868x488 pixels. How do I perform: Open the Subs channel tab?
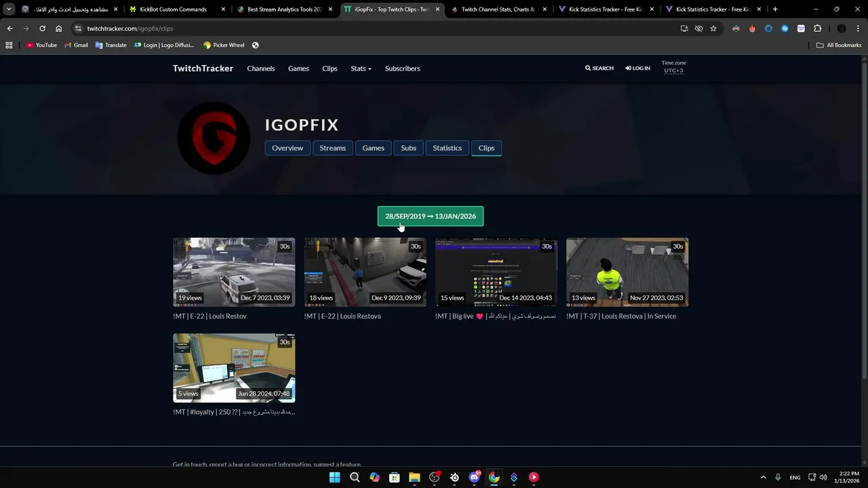408,148
